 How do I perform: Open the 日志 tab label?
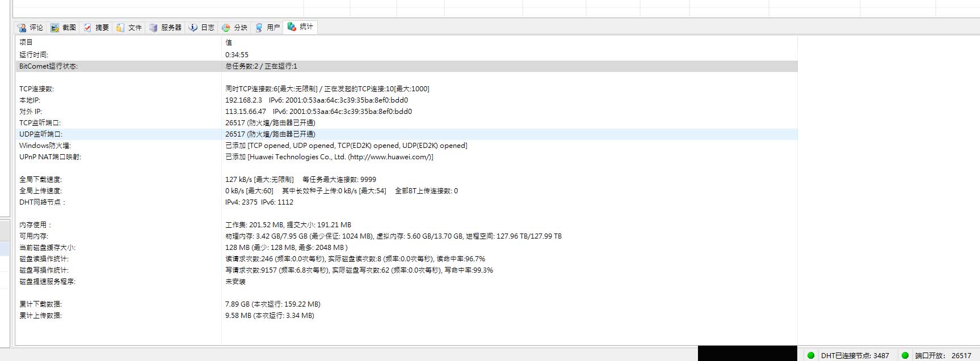tap(208, 28)
